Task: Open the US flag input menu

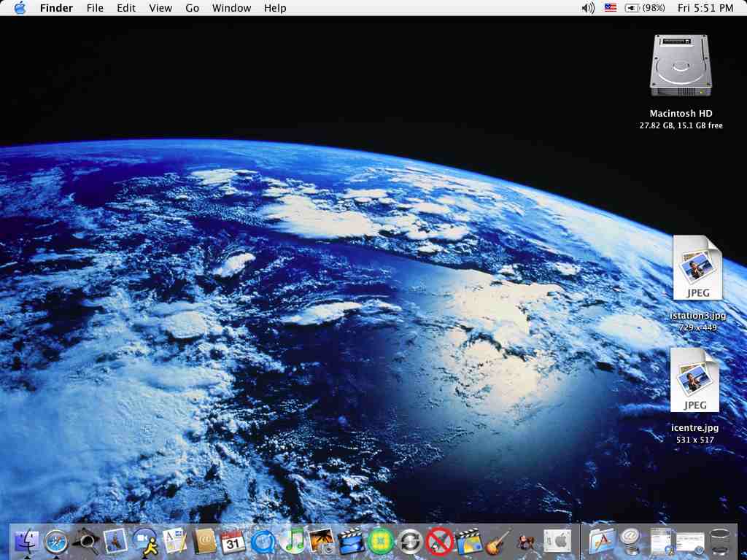Action: pyautogui.click(x=611, y=7)
